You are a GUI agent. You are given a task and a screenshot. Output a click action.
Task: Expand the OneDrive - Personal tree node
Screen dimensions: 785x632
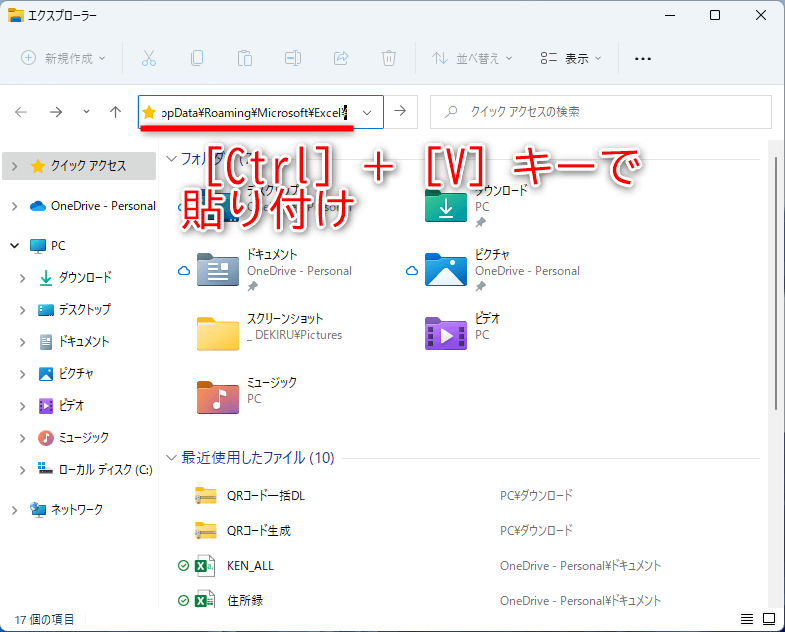(14, 206)
